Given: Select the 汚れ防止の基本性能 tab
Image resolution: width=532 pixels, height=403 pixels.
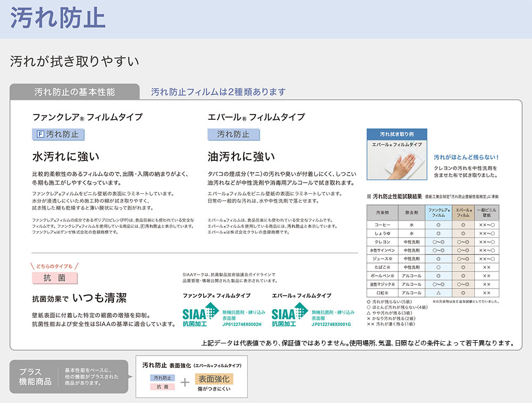Looking at the screenshot, I should pos(74,92).
